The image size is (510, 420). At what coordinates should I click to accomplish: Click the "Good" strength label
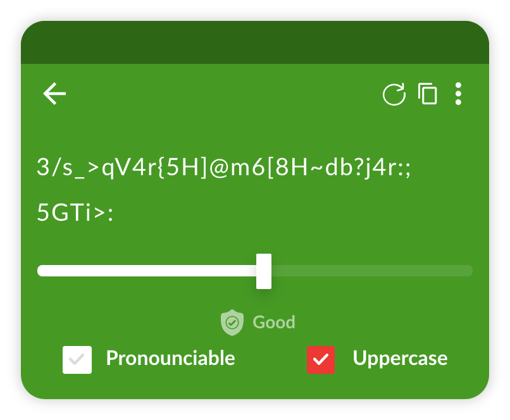274,323
